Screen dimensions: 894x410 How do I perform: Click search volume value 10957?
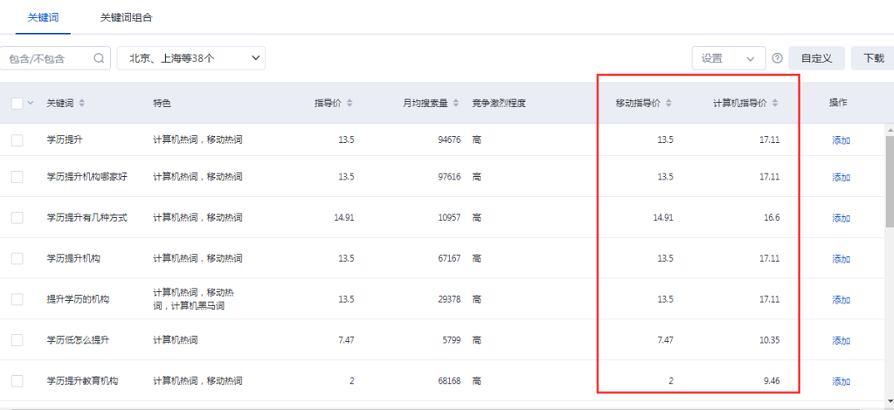(449, 217)
